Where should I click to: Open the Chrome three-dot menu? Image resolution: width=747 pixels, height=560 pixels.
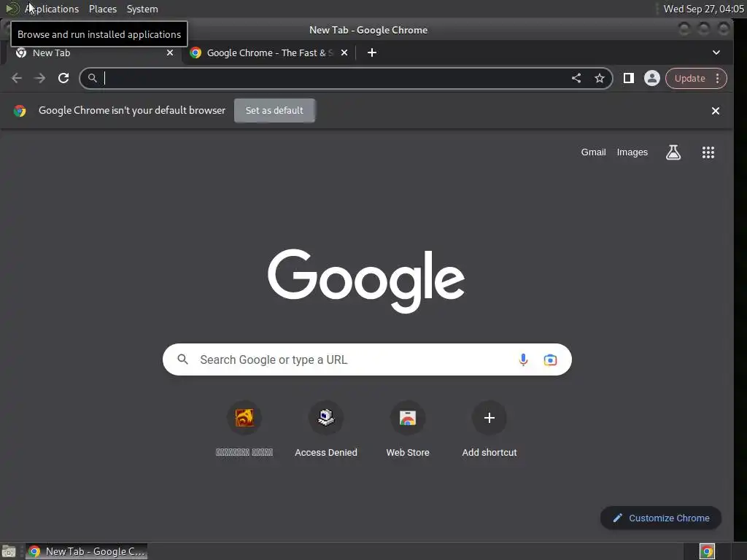point(718,78)
